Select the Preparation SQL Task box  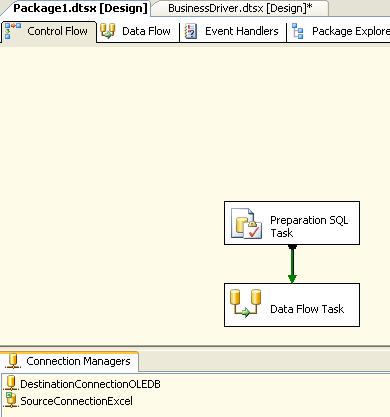292,223
